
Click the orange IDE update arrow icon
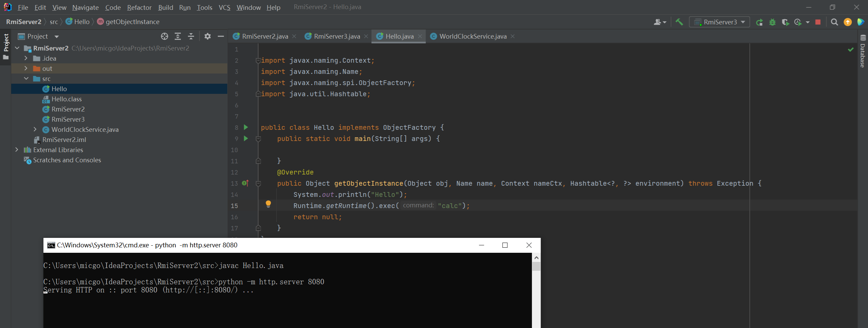[x=848, y=22]
